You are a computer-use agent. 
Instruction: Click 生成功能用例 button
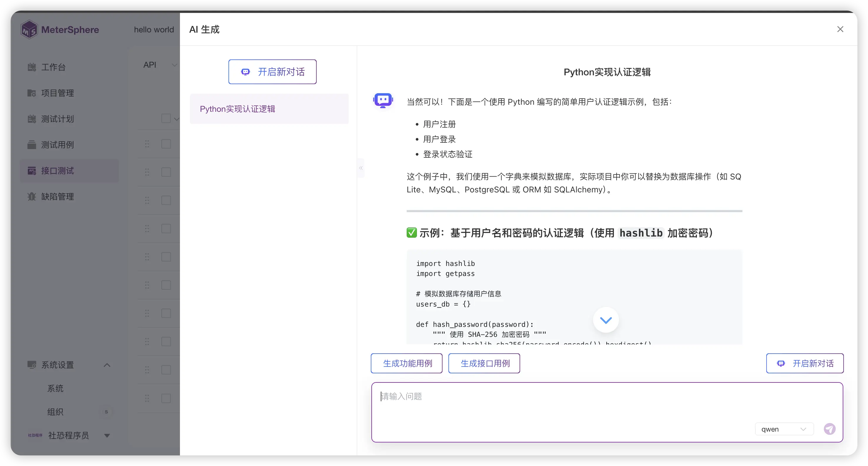point(406,363)
